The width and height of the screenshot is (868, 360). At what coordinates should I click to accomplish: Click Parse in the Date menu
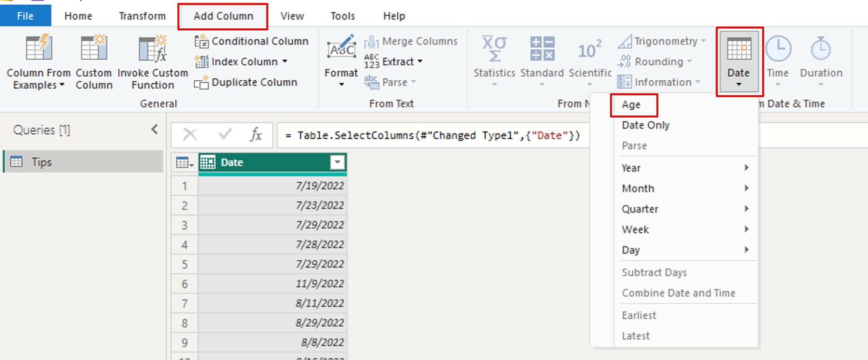click(634, 146)
